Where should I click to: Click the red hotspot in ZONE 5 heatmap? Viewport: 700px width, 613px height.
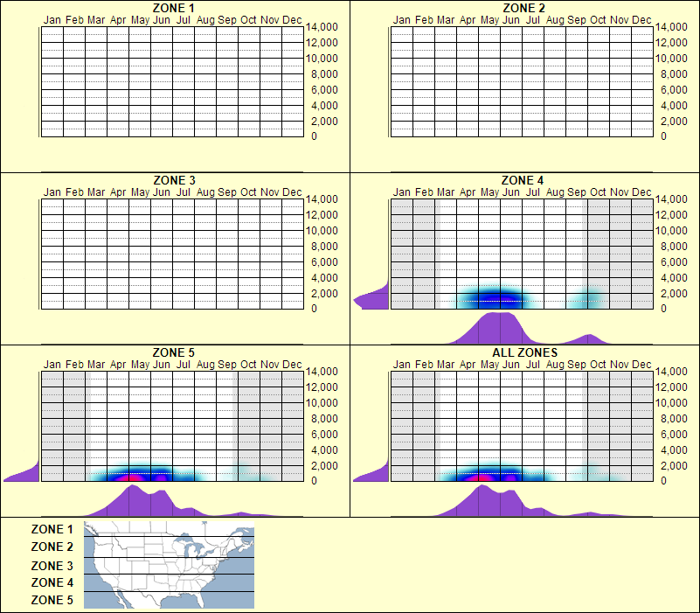coord(135,475)
